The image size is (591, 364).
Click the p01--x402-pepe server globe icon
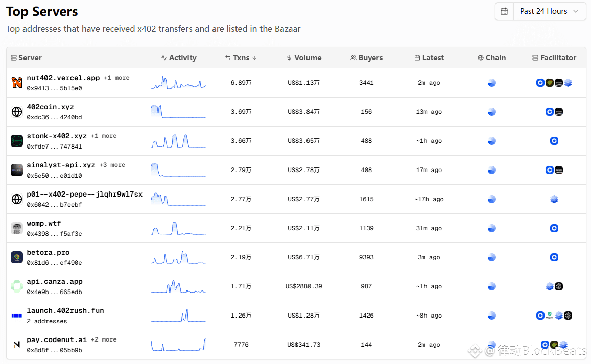(17, 199)
